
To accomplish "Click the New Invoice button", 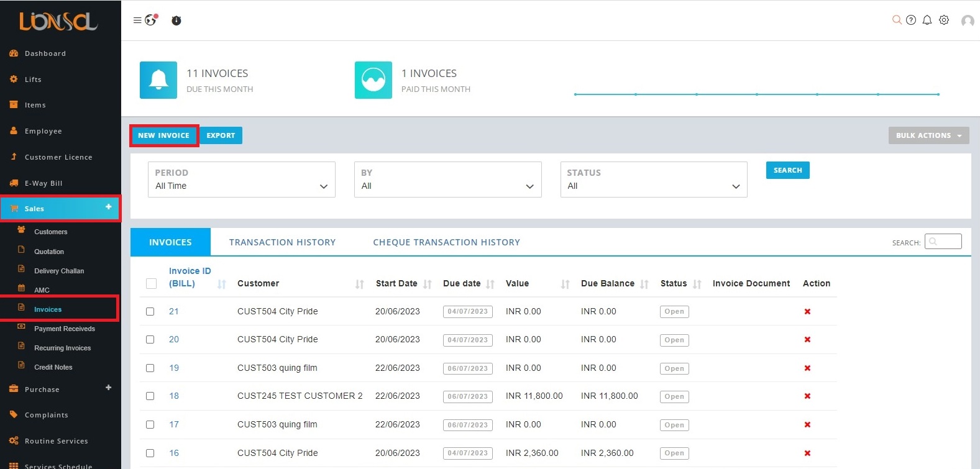I will (164, 135).
